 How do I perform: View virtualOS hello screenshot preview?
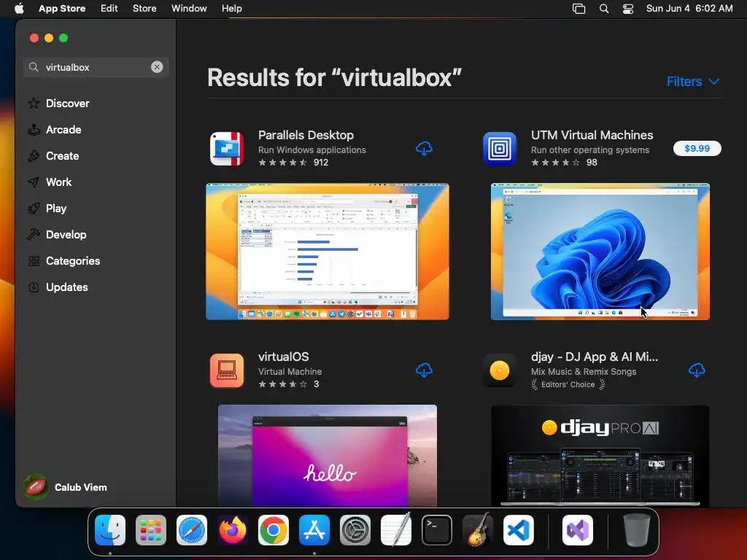tap(328, 456)
